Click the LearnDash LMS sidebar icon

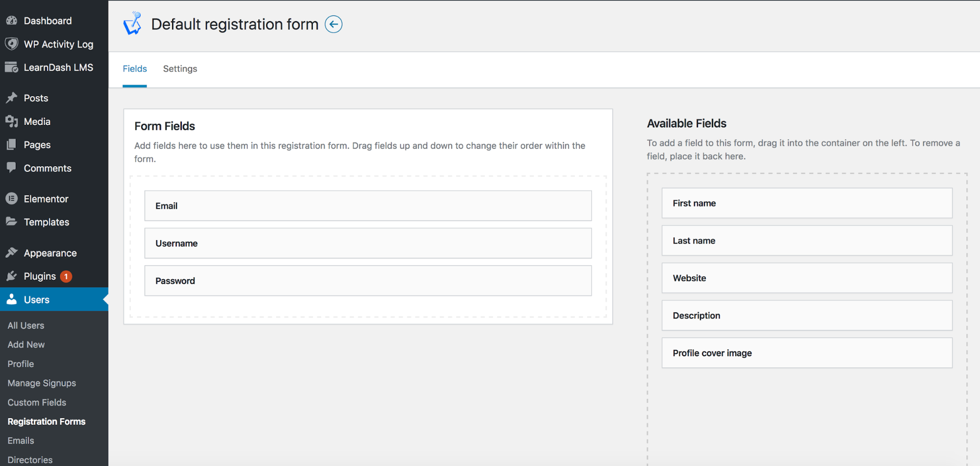12,68
